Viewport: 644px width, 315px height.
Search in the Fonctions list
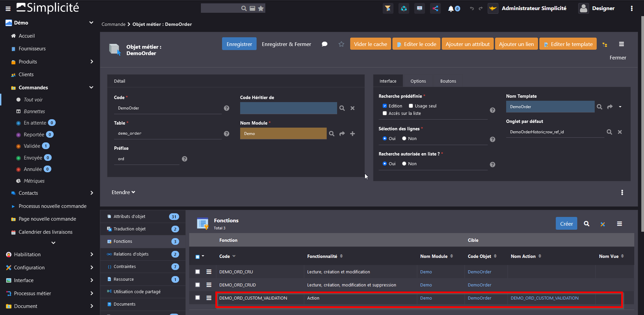pos(587,224)
